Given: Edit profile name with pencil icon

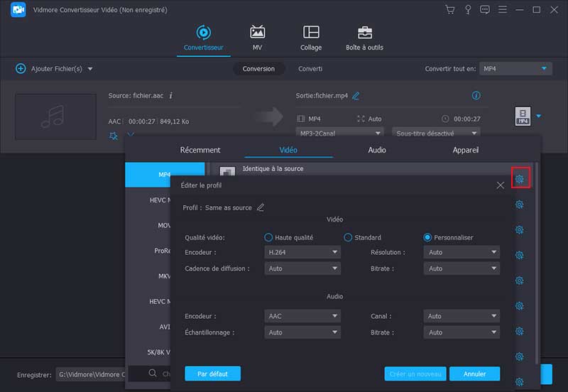Looking at the screenshot, I should 261,207.
